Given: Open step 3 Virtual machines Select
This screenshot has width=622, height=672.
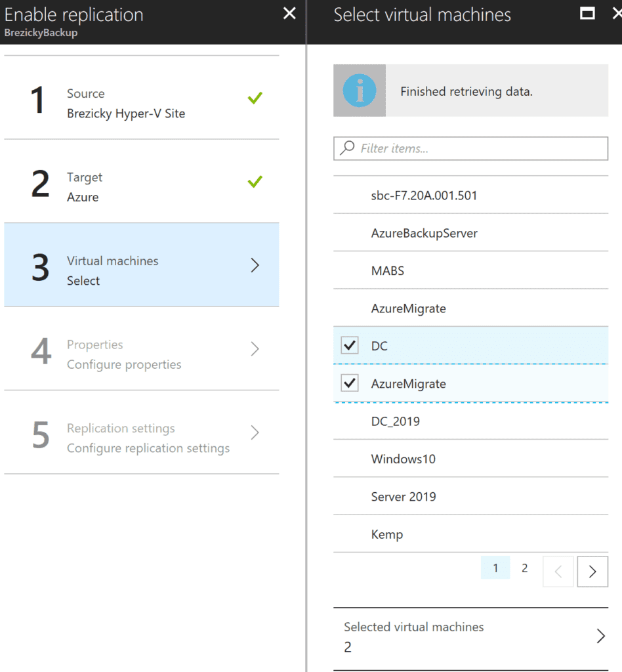Looking at the screenshot, I should tap(141, 265).
